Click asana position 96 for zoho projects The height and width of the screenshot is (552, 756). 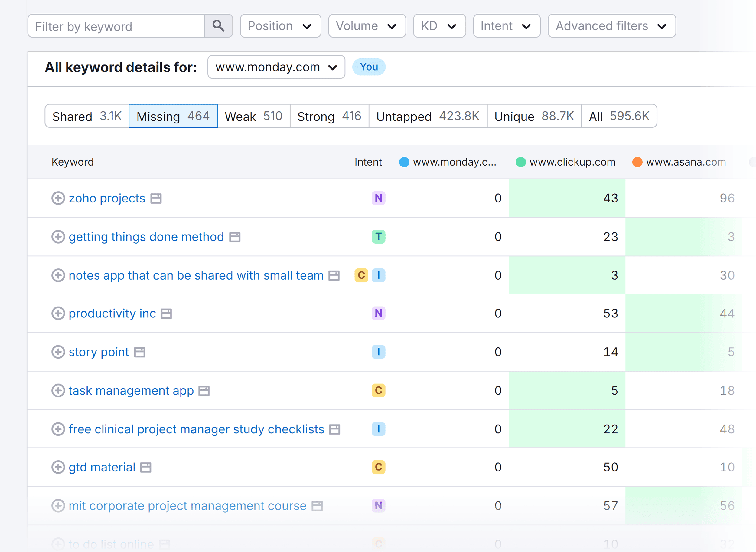point(727,198)
